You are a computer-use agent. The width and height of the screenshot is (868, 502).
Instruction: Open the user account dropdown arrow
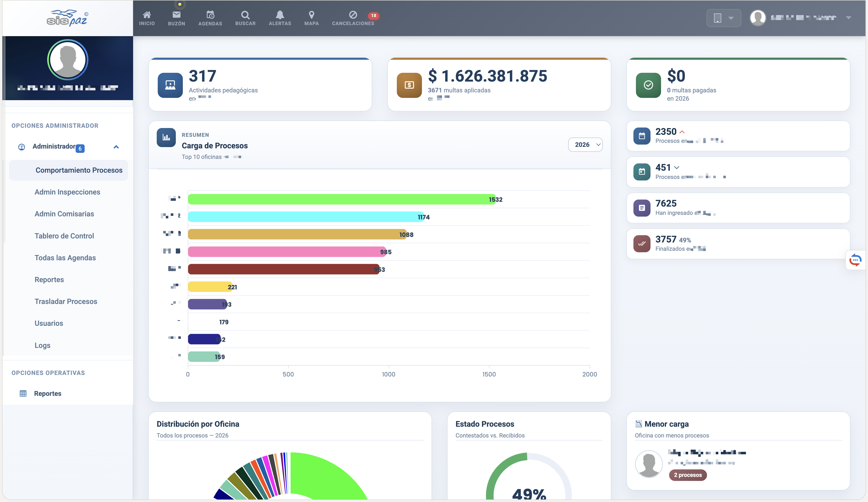848,18
